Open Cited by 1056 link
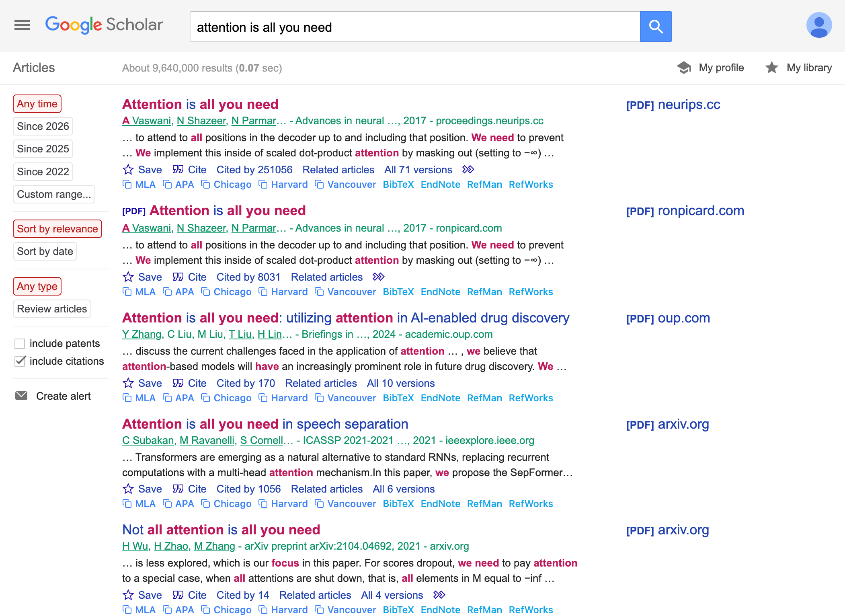Screen dimensions: 845x616 tap(248, 489)
